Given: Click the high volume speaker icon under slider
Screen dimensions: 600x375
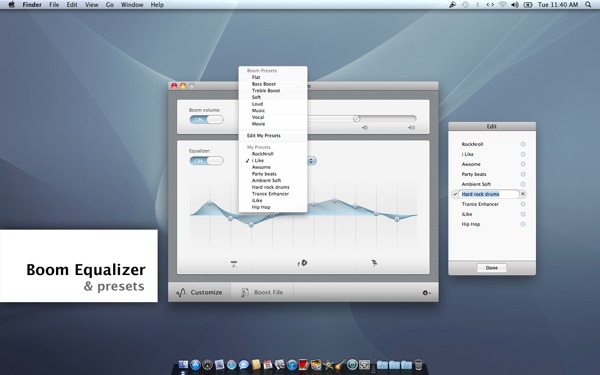Looking at the screenshot, I should pos(411,128).
